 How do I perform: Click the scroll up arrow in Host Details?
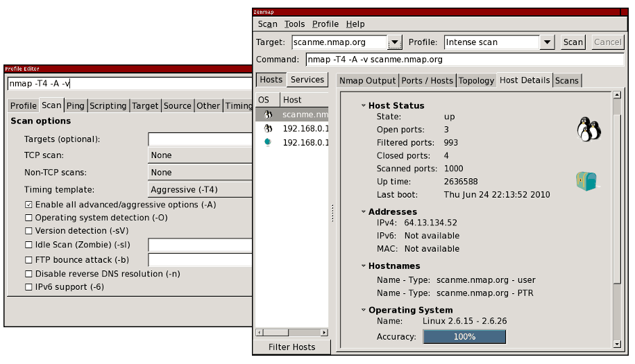click(x=617, y=94)
